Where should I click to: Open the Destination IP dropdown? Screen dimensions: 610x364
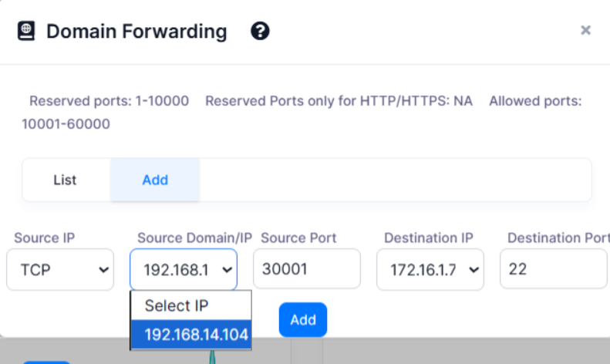[430, 269]
